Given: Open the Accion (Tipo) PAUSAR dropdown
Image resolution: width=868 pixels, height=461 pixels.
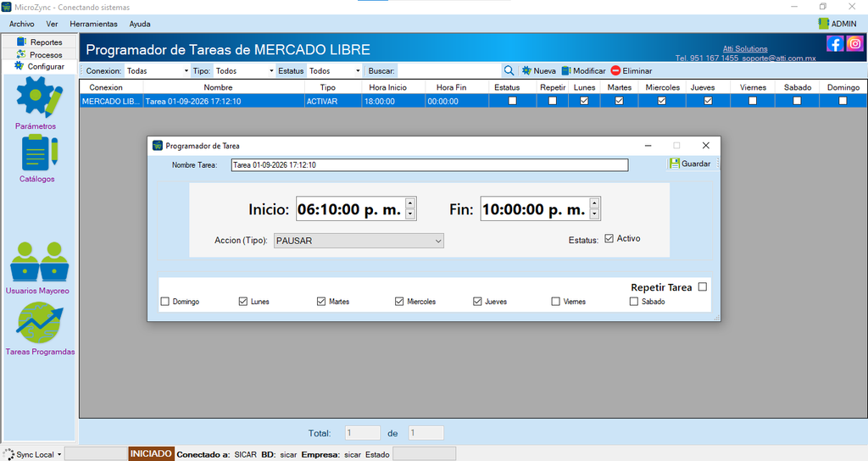Looking at the screenshot, I should pos(359,241).
